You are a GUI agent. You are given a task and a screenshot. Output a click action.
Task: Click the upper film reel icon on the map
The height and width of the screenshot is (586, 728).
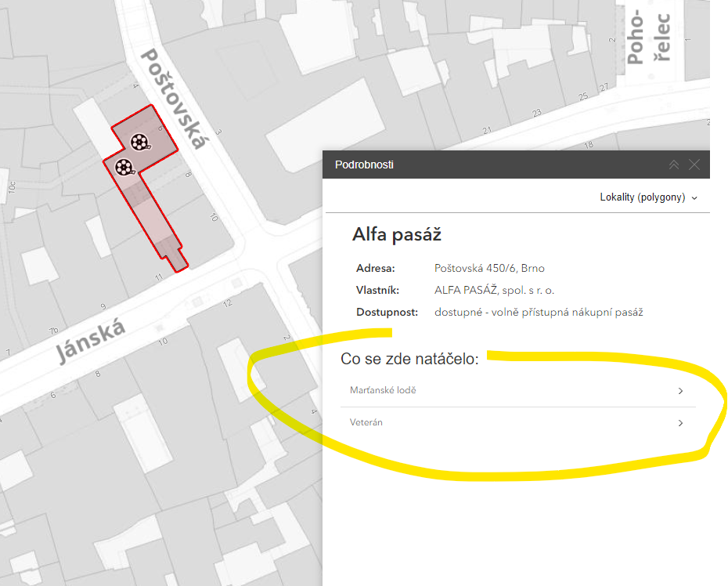(x=139, y=143)
